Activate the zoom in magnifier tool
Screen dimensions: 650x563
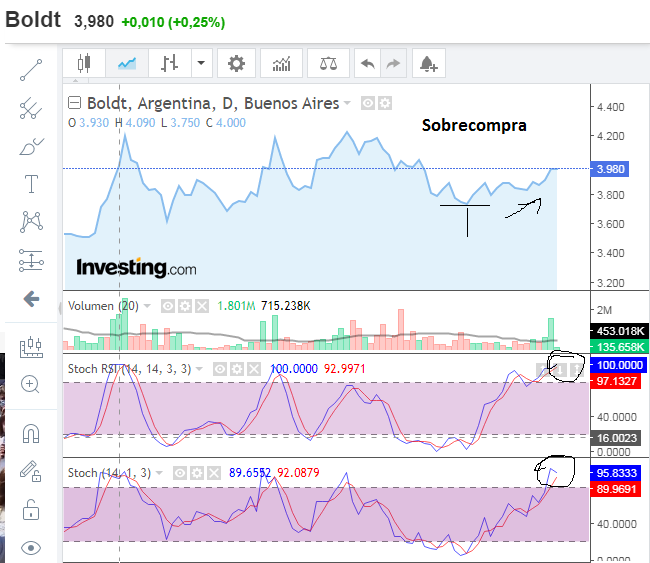pos(31,384)
